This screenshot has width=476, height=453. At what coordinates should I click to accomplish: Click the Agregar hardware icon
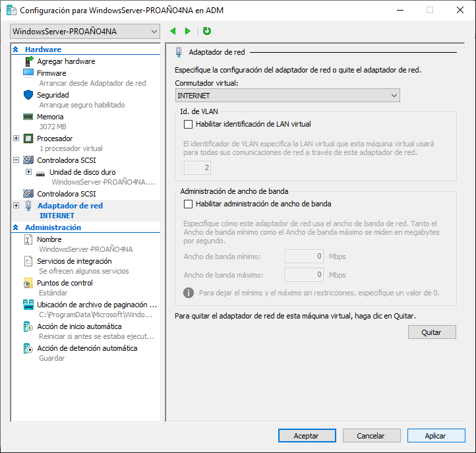(x=28, y=61)
